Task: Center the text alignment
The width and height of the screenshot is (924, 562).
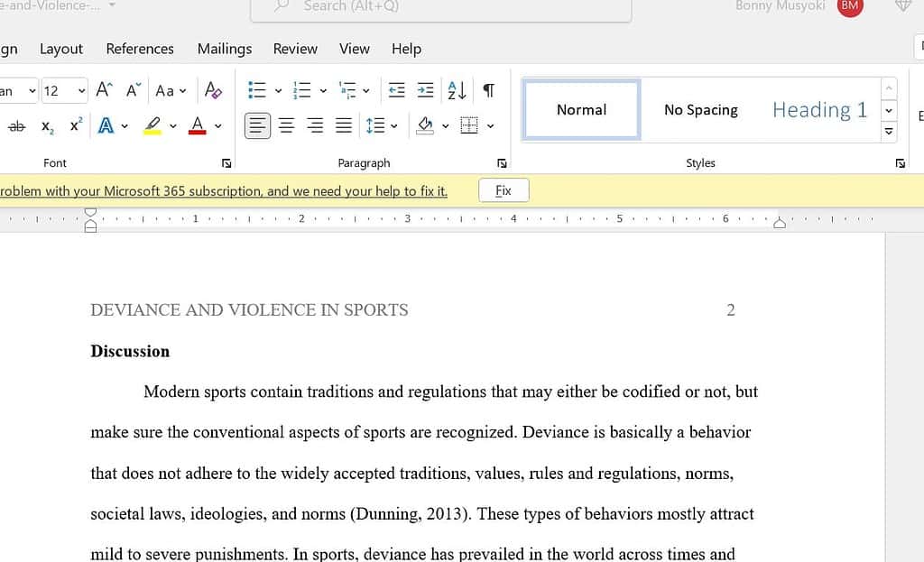Action: [x=286, y=125]
